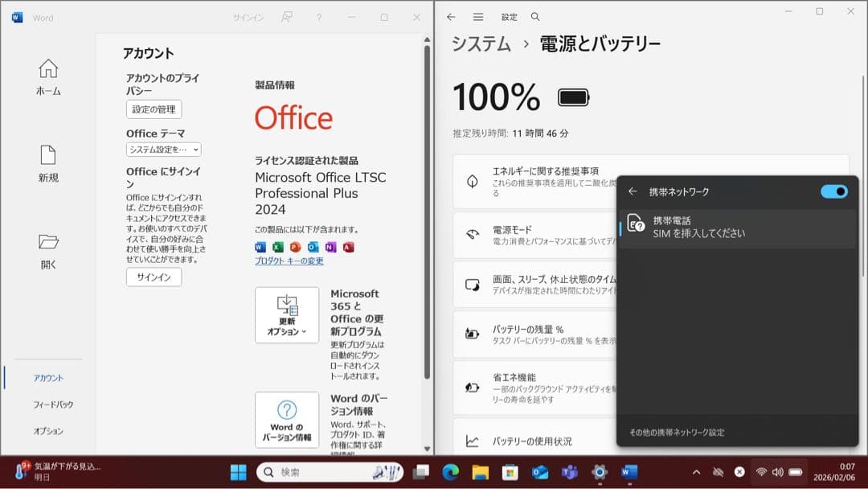This screenshot has width=868, height=489.
Task: Expand hidden icons with taskbar chevron
Action: (696, 472)
